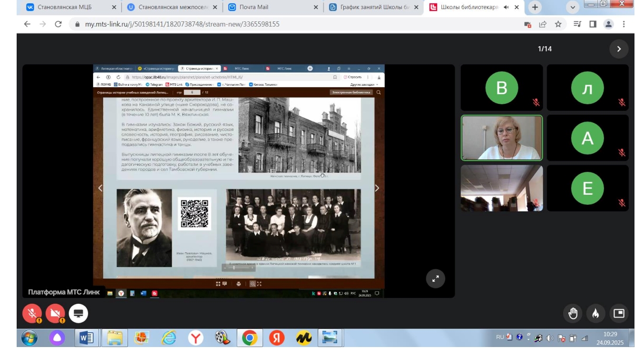
Task: Start screen sharing with the monitor button
Action: click(78, 313)
